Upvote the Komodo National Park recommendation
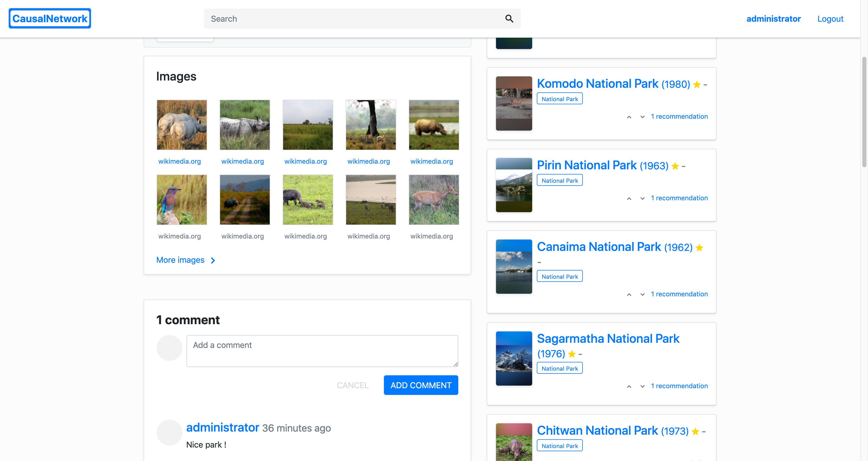 pos(629,117)
